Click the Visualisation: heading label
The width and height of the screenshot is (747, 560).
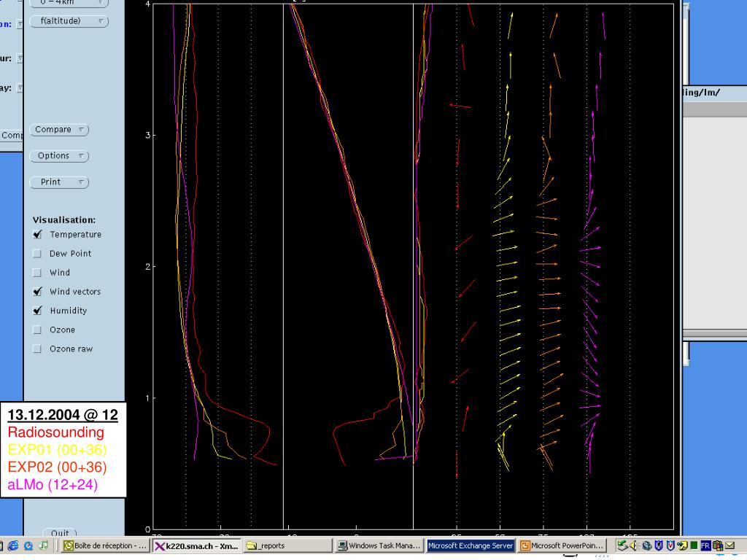[x=64, y=220]
